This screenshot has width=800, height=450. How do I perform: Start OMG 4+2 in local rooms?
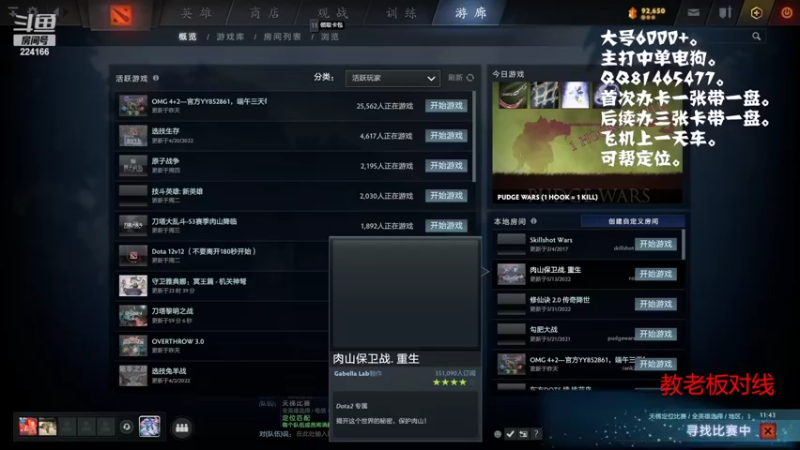click(656, 364)
